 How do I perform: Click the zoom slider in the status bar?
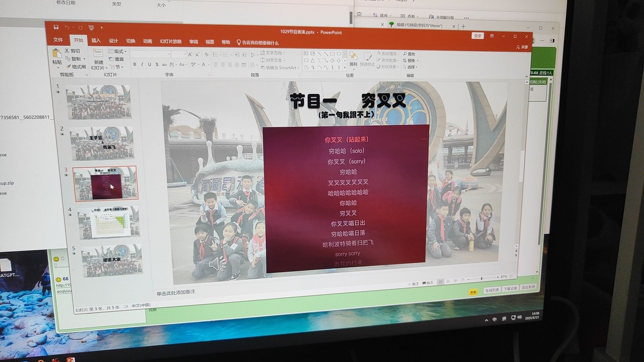pos(482,278)
